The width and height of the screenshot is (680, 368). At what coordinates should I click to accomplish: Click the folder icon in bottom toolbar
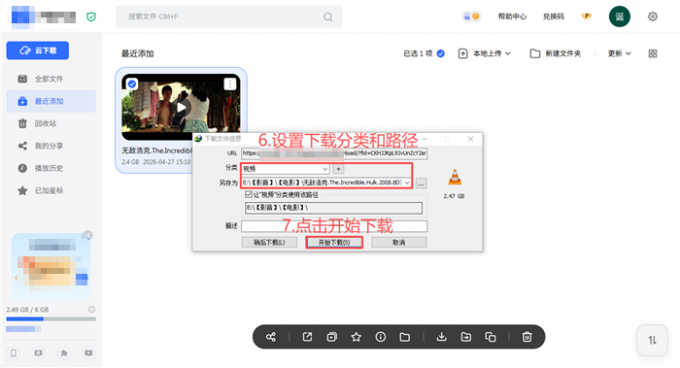405,337
